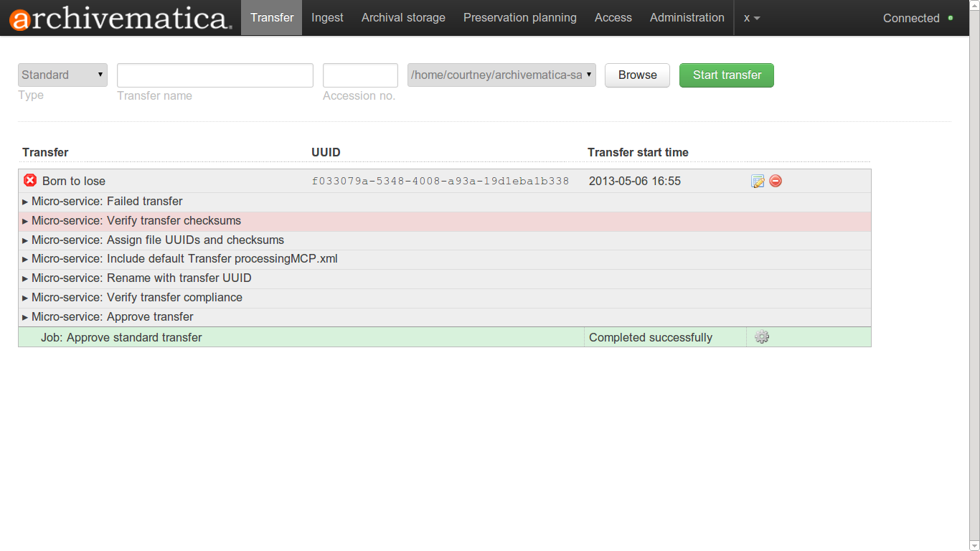Expand Micro-service: Verify transfer checksums
Screen dimensions: 980x551
tap(136, 221)
